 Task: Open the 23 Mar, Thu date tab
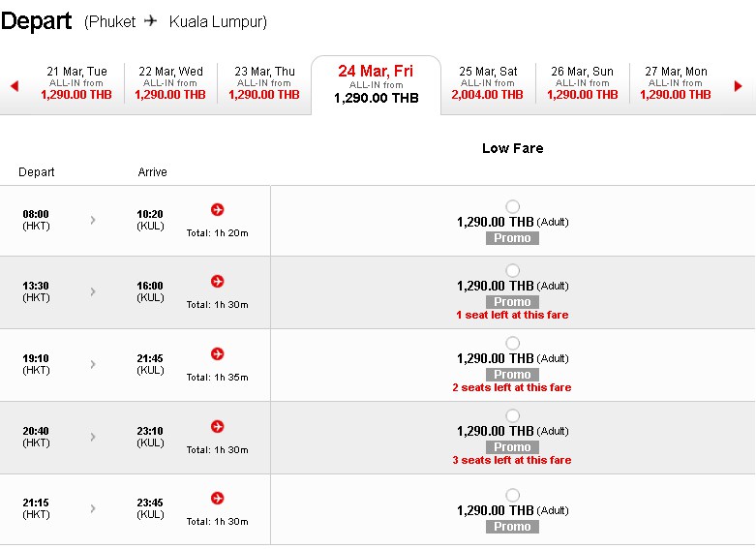[264, 83]
